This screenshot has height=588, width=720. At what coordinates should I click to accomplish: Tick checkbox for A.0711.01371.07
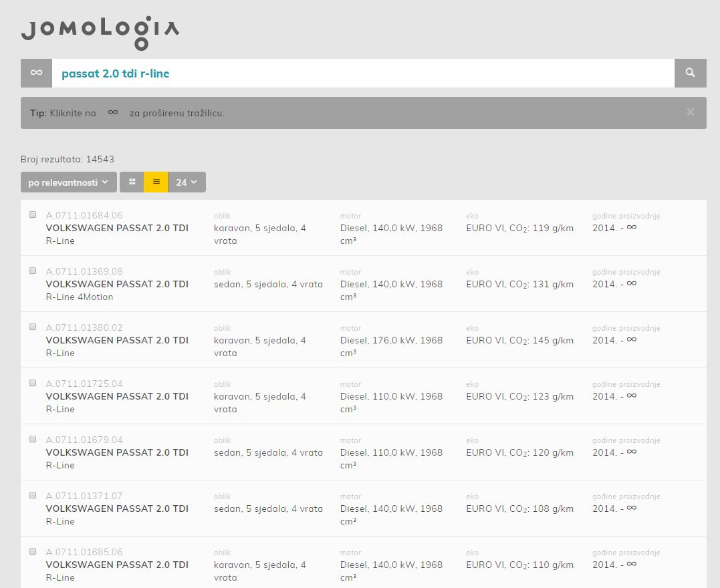click(x=33, y=495)
